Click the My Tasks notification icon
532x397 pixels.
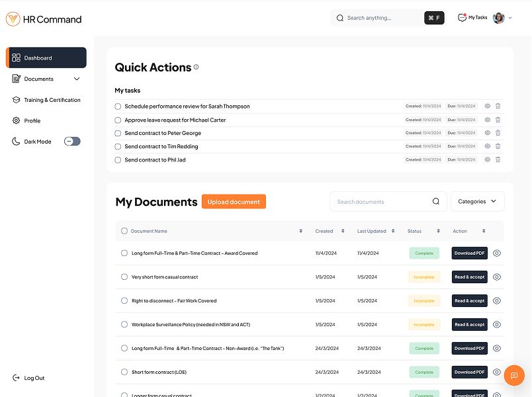pos(462,18)
